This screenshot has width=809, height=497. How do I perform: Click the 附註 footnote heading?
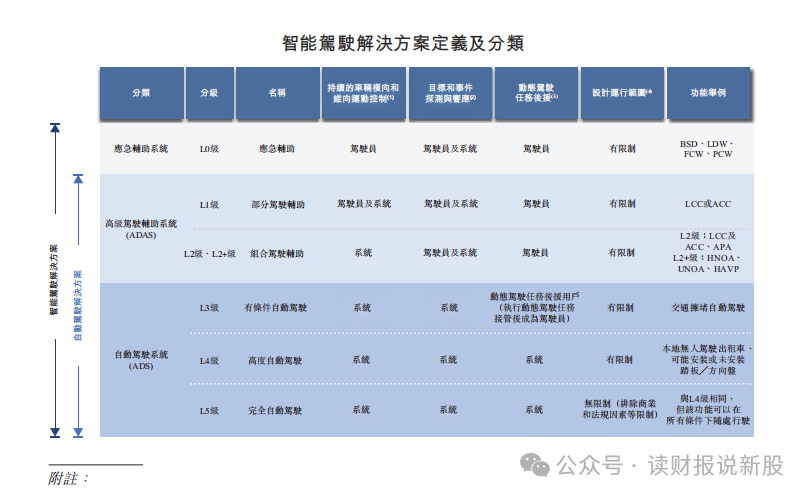coord(69,478)
